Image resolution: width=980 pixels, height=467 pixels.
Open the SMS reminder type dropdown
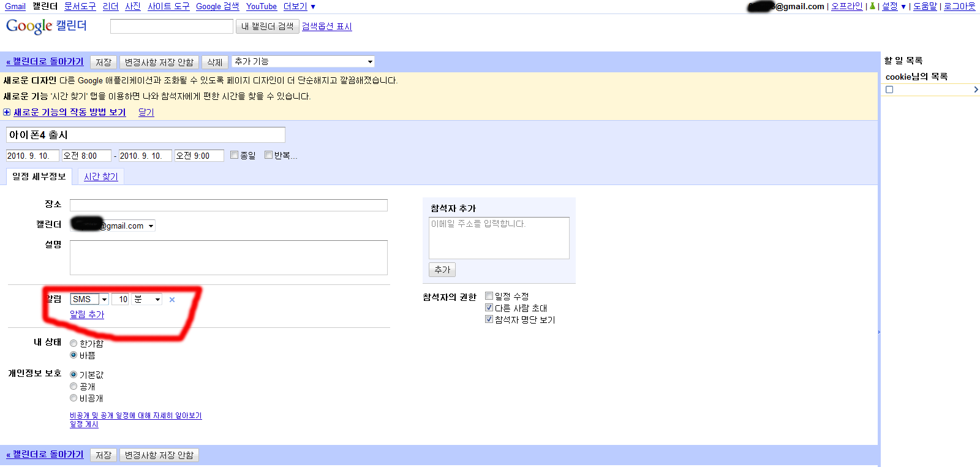(x=89, y=299)
